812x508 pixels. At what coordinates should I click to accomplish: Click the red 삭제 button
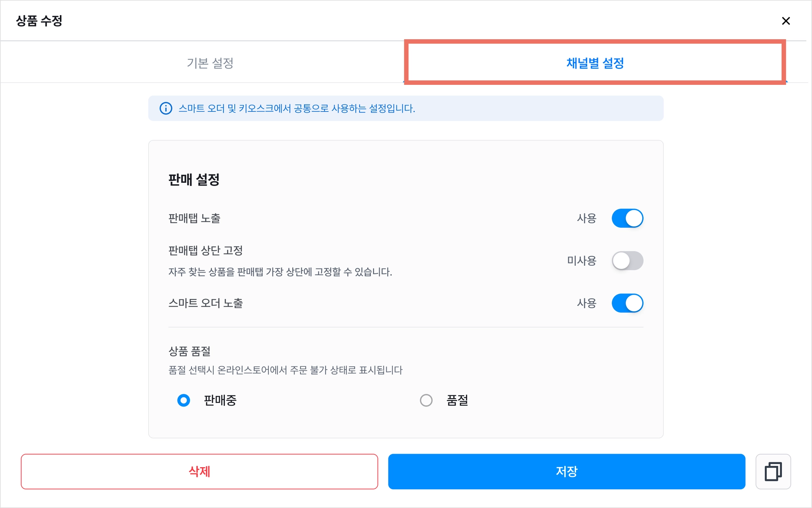click(x=199, y=472)
